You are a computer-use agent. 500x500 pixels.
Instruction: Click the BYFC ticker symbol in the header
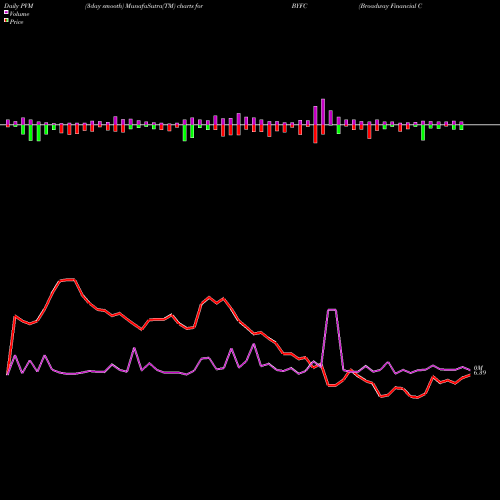(x=299, y=6)
